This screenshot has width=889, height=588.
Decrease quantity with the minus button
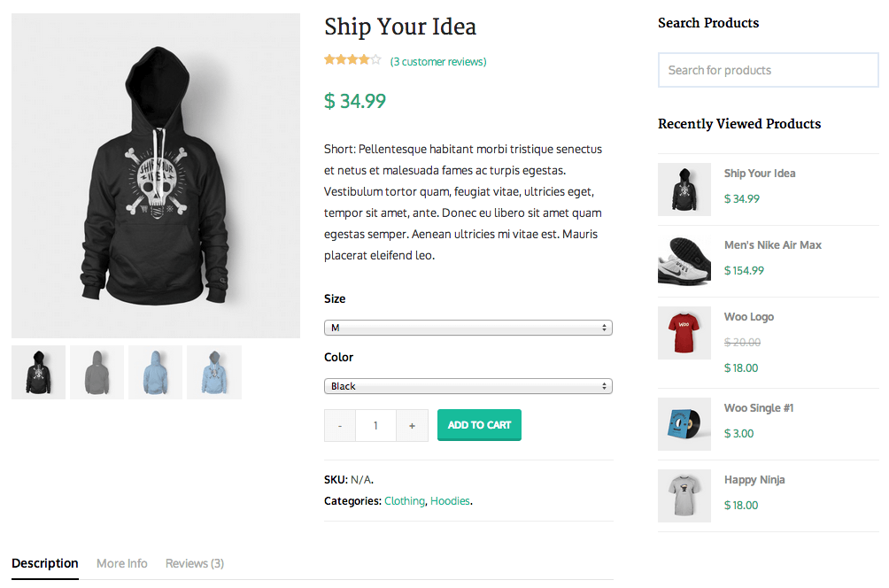point(340,425)
